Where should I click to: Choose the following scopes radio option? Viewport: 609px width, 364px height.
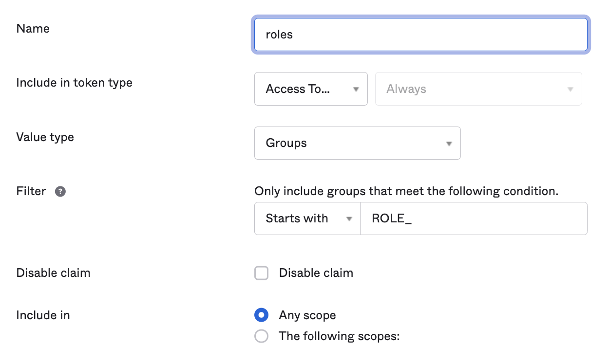(x=262, y=336)
